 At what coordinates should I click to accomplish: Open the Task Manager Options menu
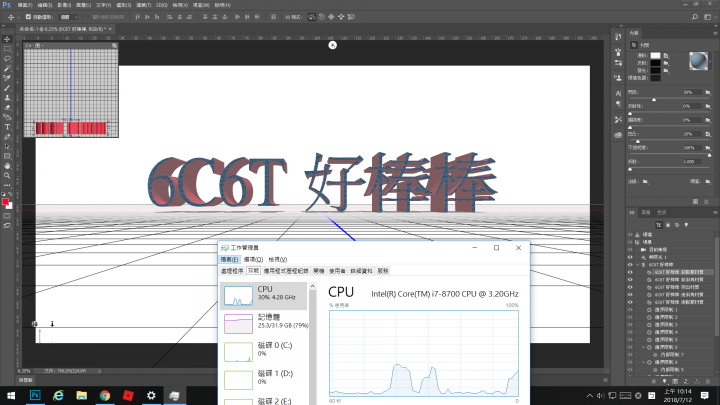pos(253,259)
